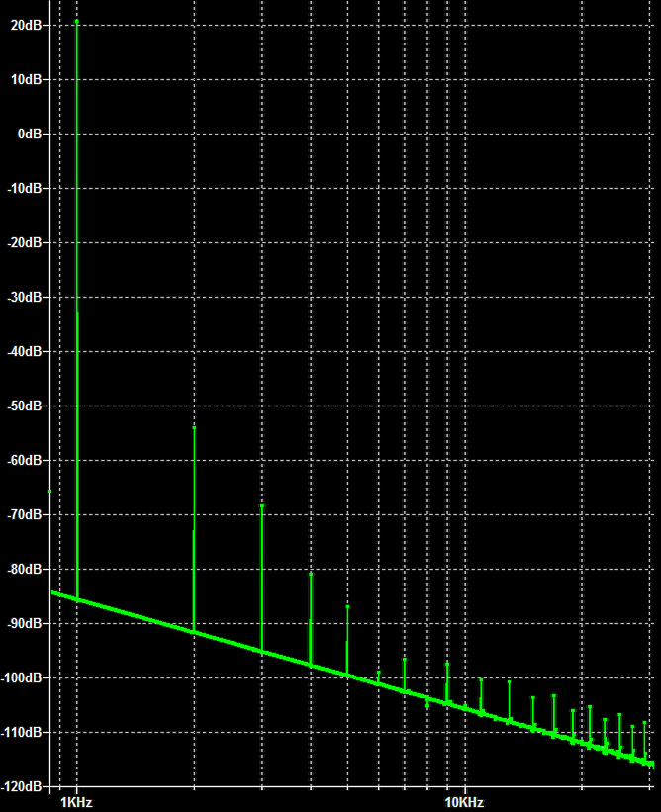Click the 10dB vertical axis label
661x812 pixels.
[x=24, y=78]
